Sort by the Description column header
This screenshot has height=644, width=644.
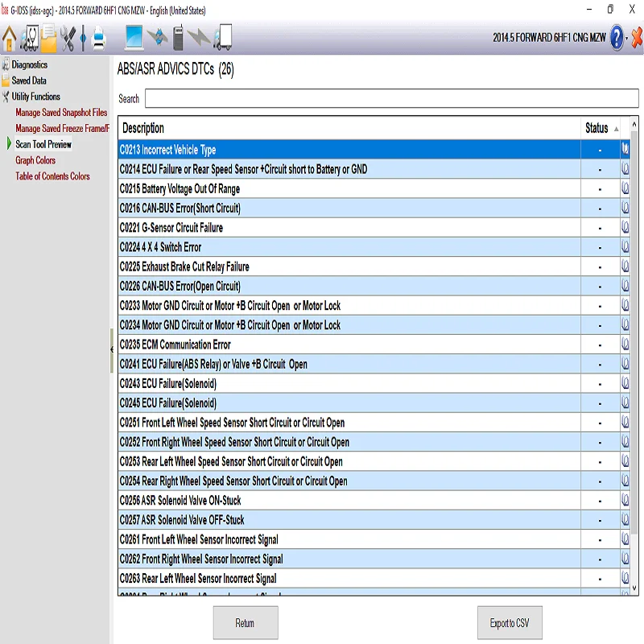click(349, 128)
